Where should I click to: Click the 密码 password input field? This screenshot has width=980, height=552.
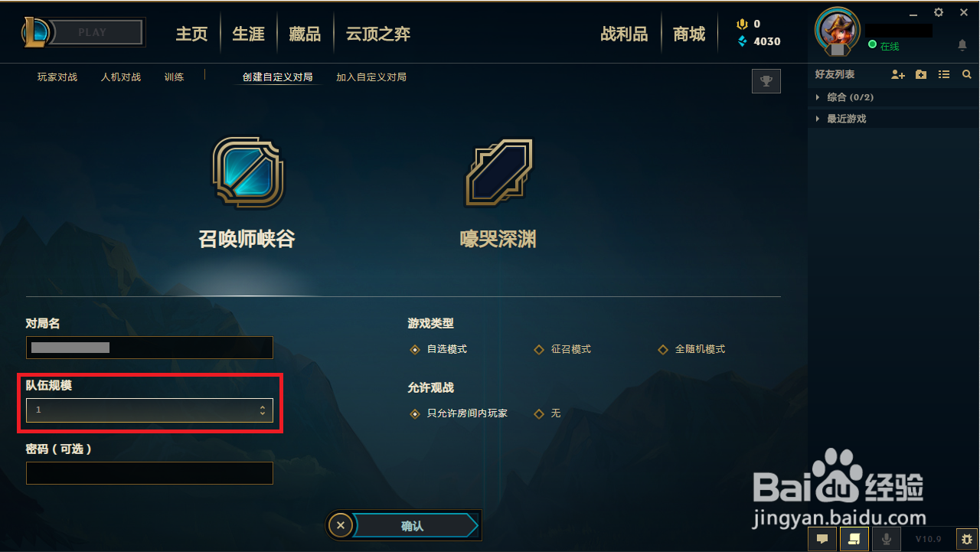(149, 473)
